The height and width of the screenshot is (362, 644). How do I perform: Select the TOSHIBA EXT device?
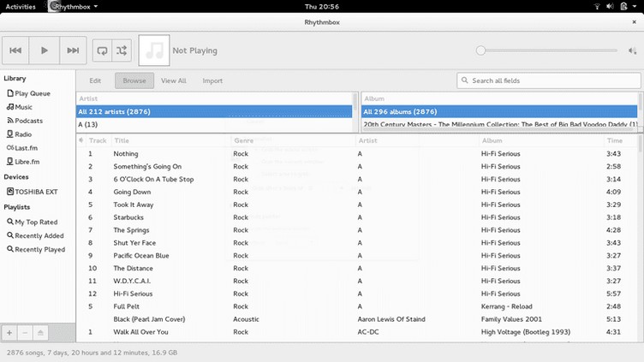coord(32,191)
